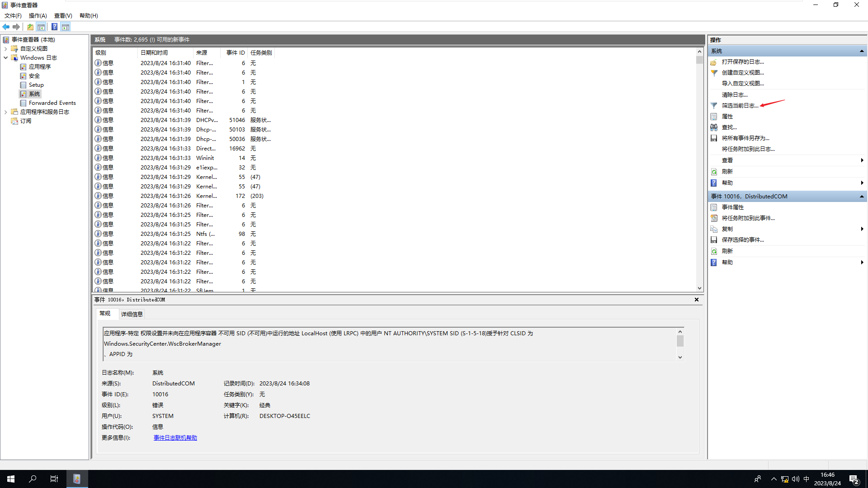Expand the 自定义视图 tree node
The width and height of the screenshot is (868, 488).
tap(5, 49)
